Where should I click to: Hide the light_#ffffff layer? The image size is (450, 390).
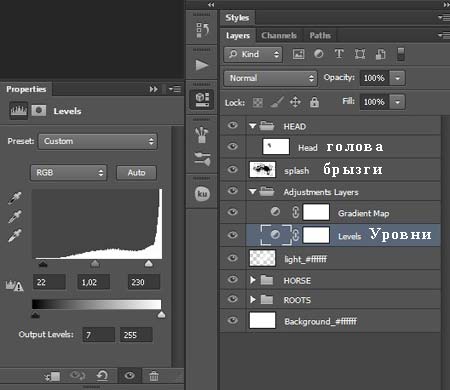[x=233, y=258]
